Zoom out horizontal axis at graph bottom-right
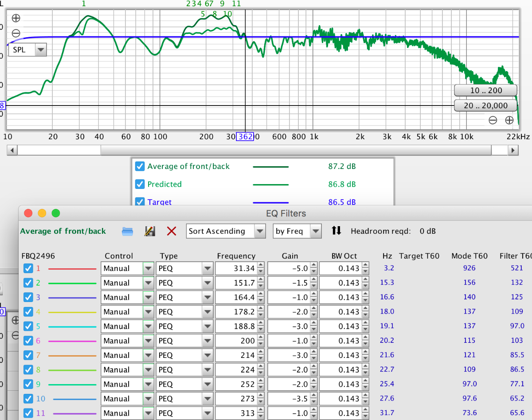The image size is (532, 420). [x=493, y=120]
